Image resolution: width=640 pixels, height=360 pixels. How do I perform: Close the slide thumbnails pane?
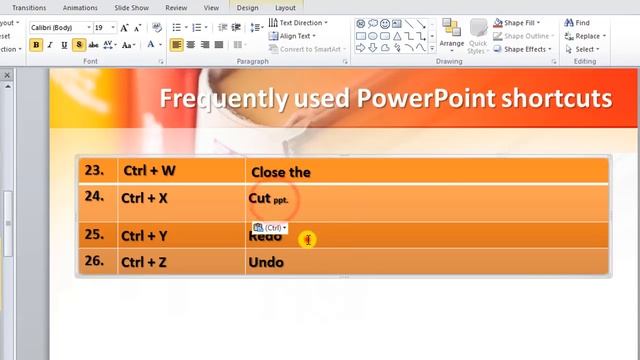point(7,75)
